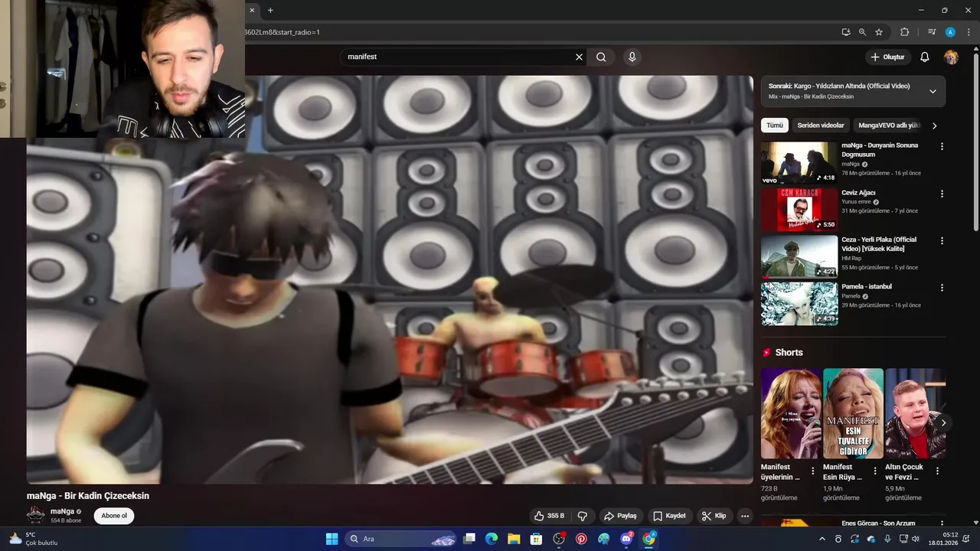Open Chrome three-dot menu
The image size is (980, 551).
[968, 32]
